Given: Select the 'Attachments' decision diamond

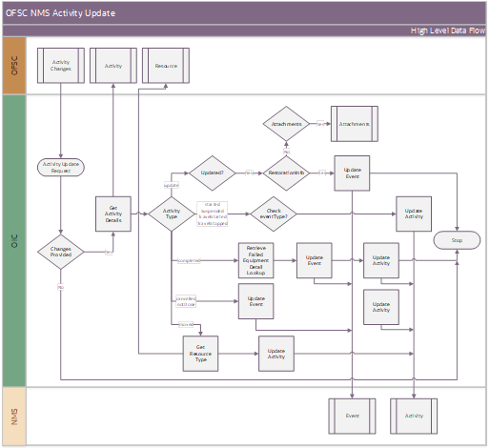Looking at the screenshot, I should click(286, 124).
